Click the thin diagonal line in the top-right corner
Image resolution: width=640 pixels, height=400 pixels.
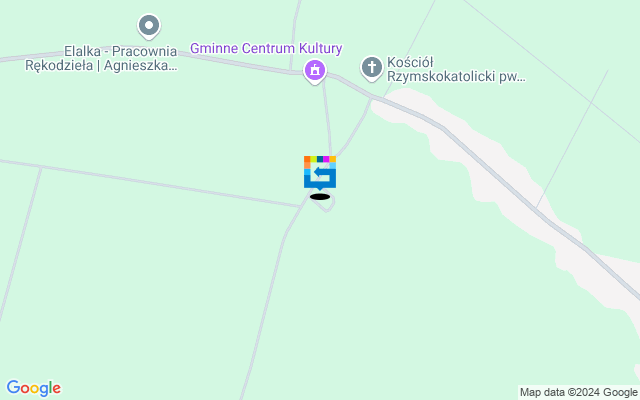click(551, 71)
